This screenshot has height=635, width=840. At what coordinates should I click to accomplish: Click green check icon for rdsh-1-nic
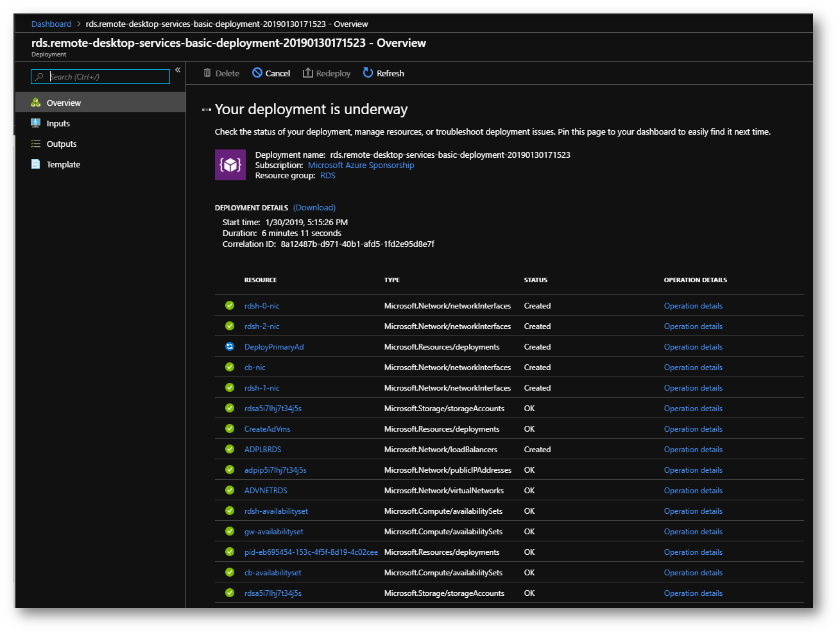click(230, 387)
